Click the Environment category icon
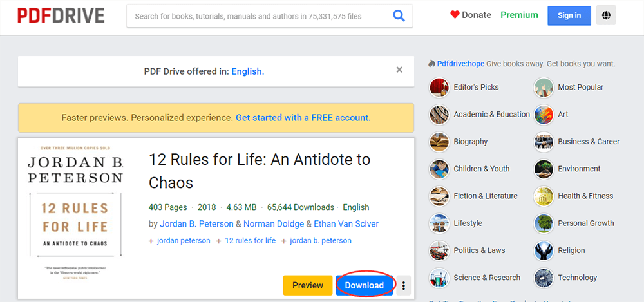 pos(544,169)
